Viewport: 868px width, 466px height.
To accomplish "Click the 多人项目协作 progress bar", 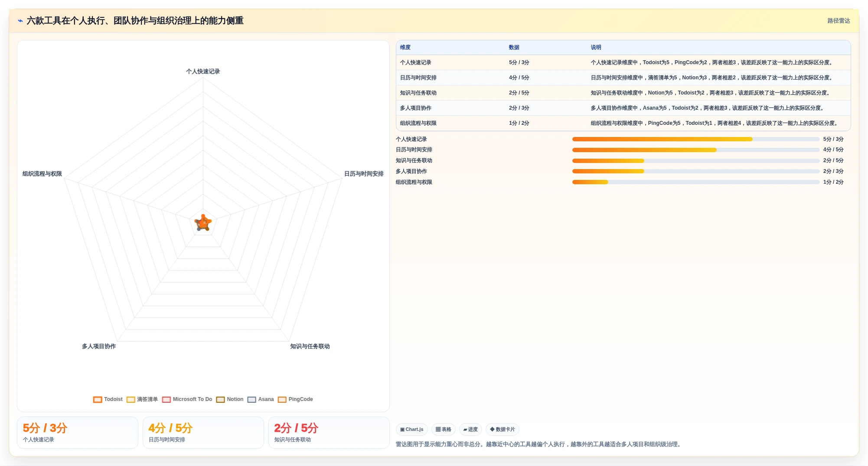I will tap(696, 171).
